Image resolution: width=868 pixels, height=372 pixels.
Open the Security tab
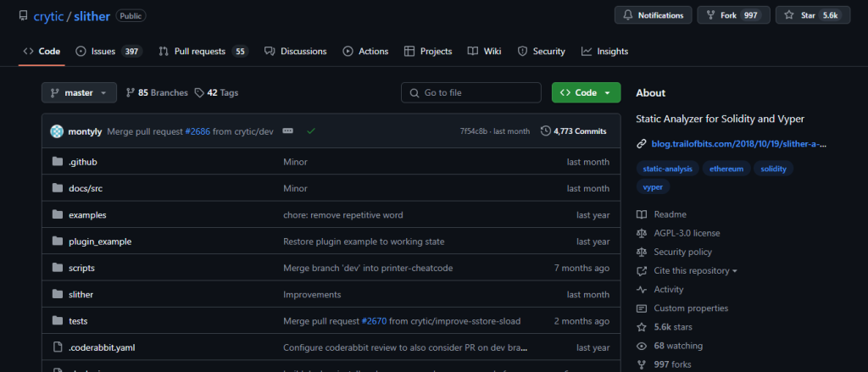coord(542,52)
